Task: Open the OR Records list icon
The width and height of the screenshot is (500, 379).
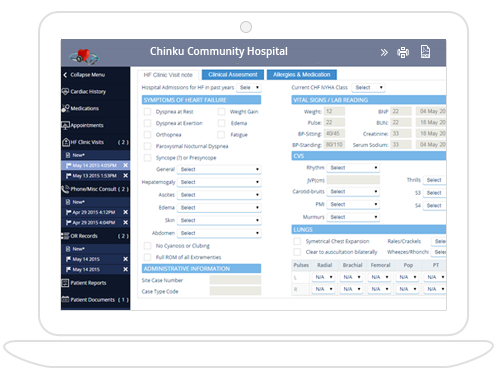Action: tap(65, 236)
